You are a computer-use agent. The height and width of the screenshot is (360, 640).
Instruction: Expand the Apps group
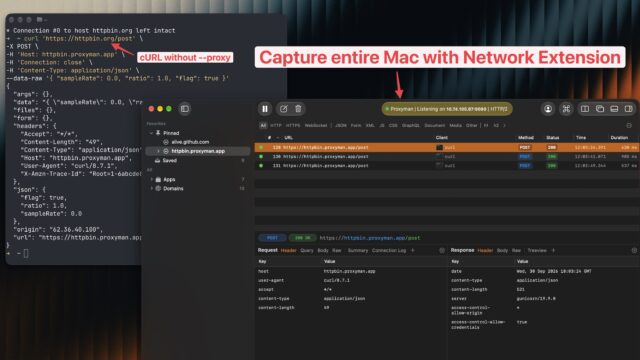[x=151, y=180]
